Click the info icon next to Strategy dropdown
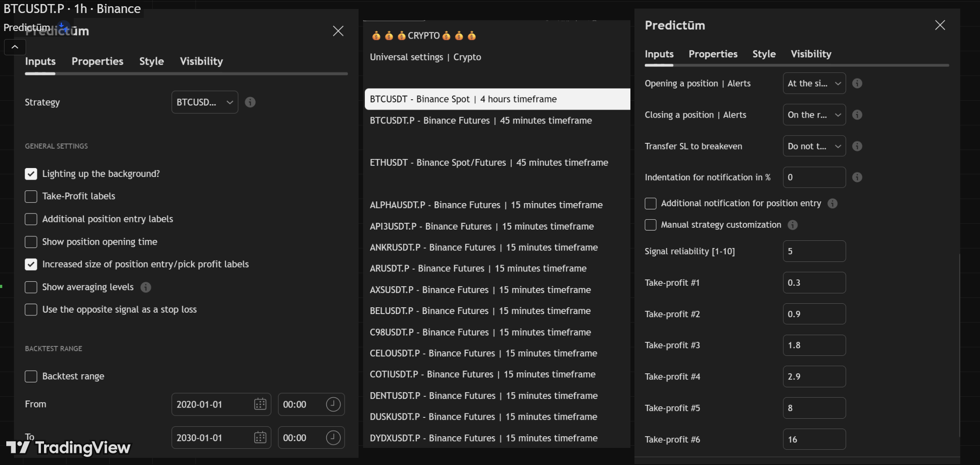The width and height of the screenshot is (980, 465). pos(250,102)
